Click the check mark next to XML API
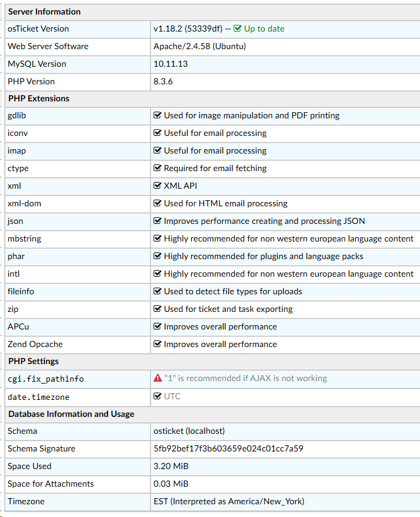This screenshot has height=517, width=420. pos(158,186)
